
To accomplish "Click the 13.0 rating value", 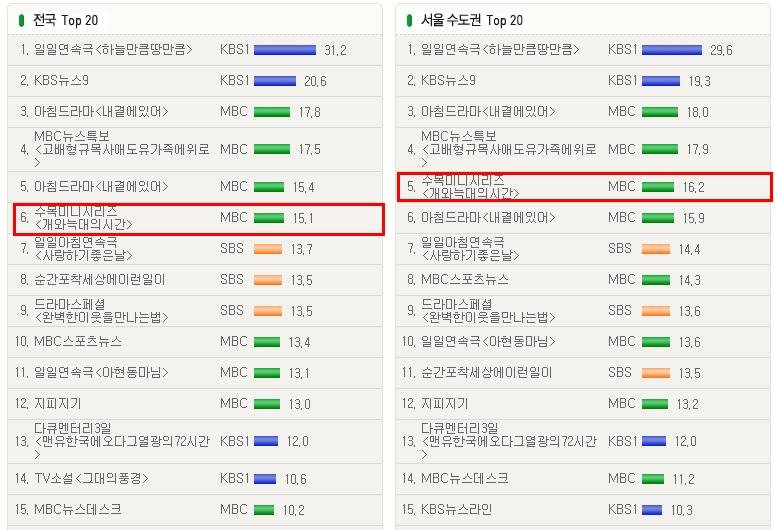I will [x=300, y=404].
